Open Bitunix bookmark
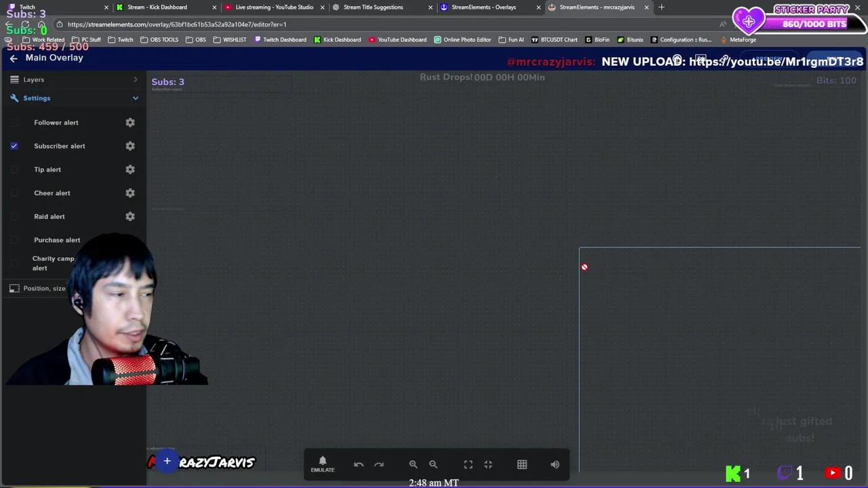Image resolution: width=868 pixels, height=488 pixels. click(x=631, y=39)
